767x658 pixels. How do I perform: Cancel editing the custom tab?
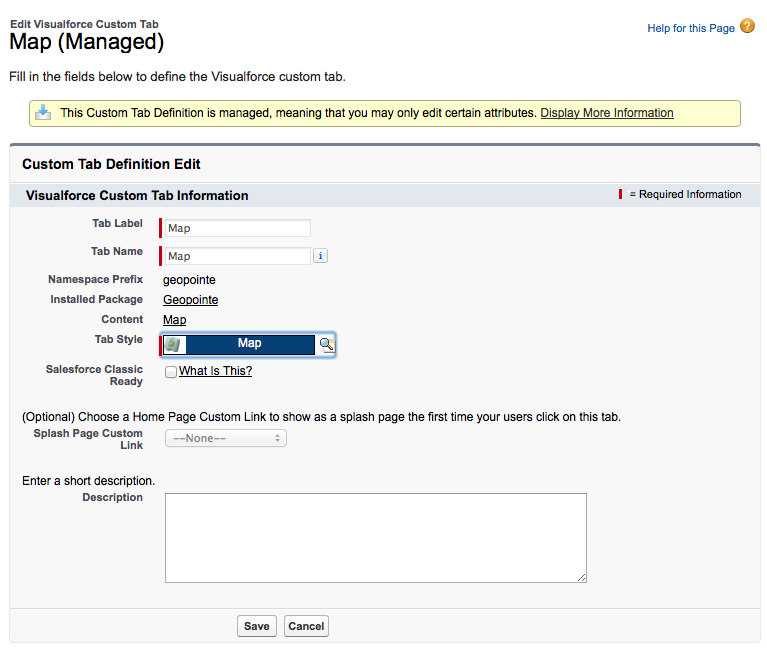click(x=306, y=626)
